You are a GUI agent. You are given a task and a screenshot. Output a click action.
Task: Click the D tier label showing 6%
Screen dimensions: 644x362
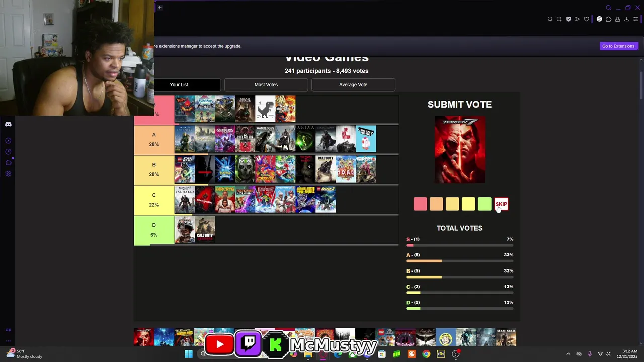click(154, 230)
